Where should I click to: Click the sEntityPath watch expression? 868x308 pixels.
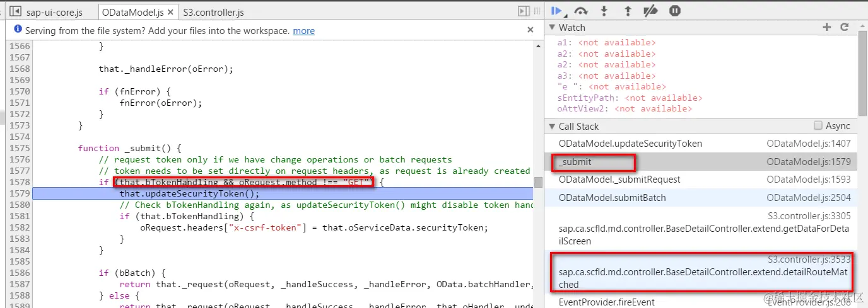tap(630, 98)
